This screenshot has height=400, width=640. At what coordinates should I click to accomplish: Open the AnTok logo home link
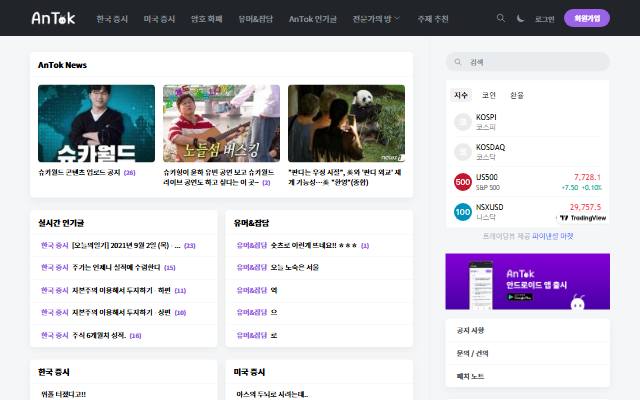[x=53, y=18]
